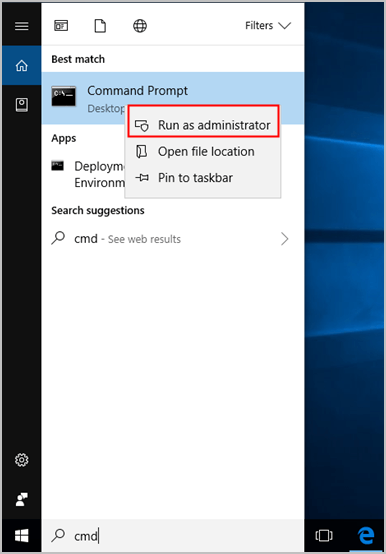Viewport: 386px width, 554px height.
Task: Open the Windows Start button
Action: tap(22, 536)
